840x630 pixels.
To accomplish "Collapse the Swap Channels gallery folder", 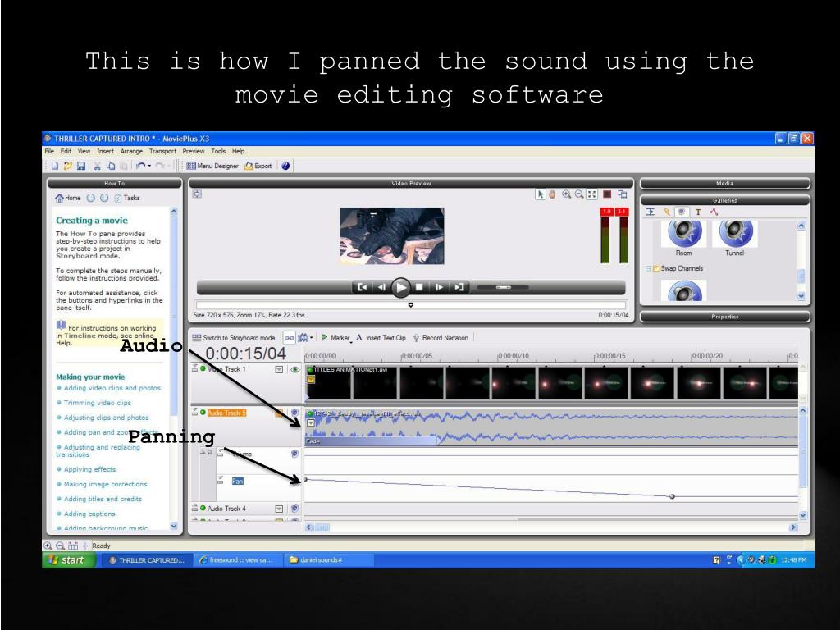I will coord(648,268).
